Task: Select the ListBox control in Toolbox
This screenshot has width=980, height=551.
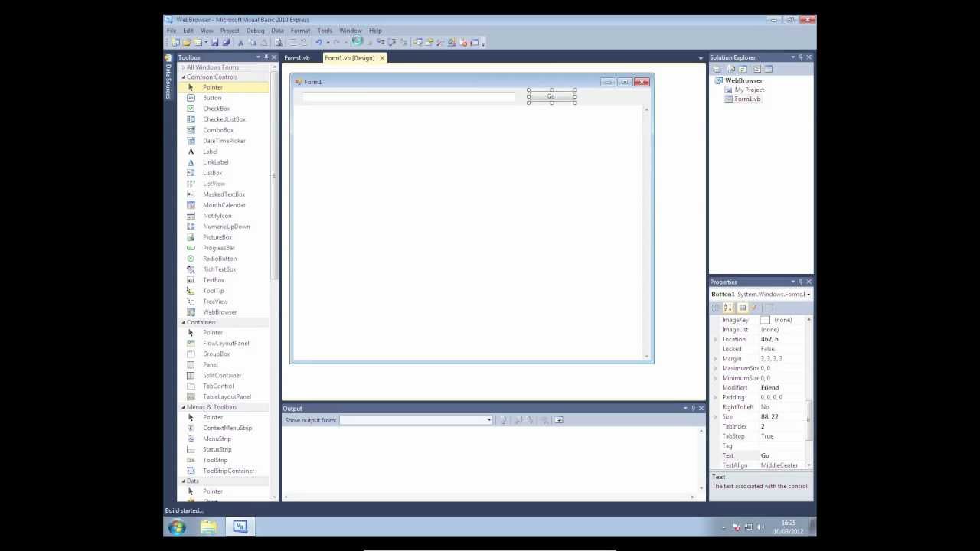Action: point(212,173)
